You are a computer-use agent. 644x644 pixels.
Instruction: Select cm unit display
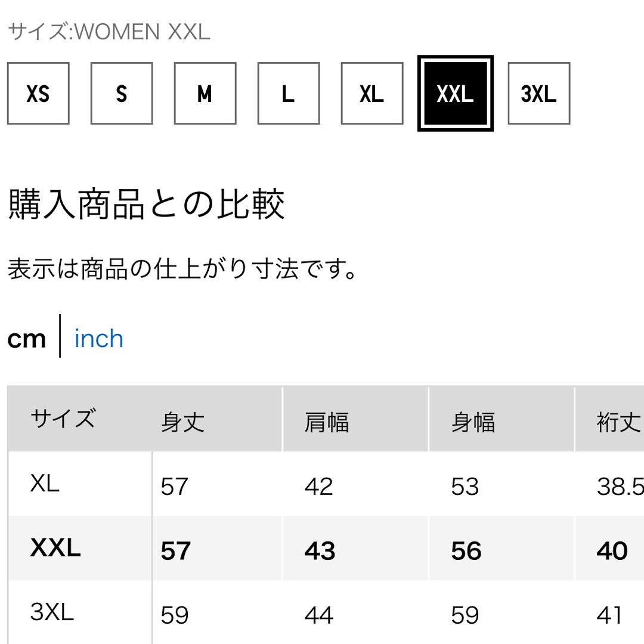[x=27, y=340]
